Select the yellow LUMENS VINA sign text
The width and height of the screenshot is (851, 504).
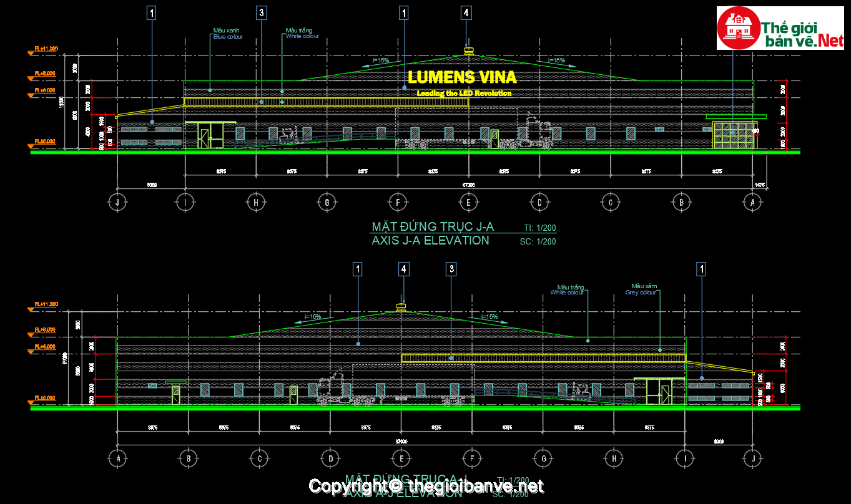(x=462, y=77)
